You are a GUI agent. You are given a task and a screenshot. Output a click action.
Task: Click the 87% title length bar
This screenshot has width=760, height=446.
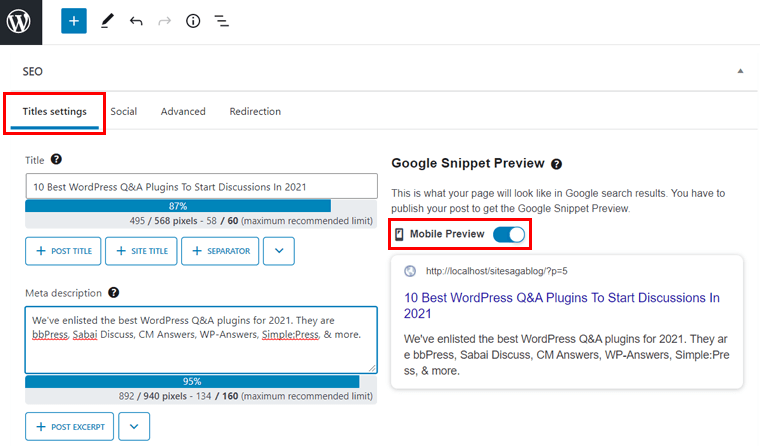tap(178, 206)
